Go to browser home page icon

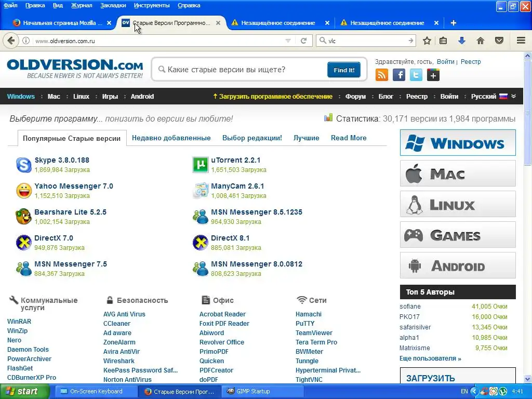(481, 41)
